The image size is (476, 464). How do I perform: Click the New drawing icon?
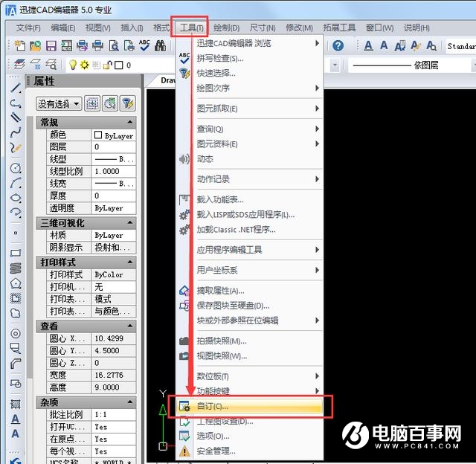[x=20, y=46]
